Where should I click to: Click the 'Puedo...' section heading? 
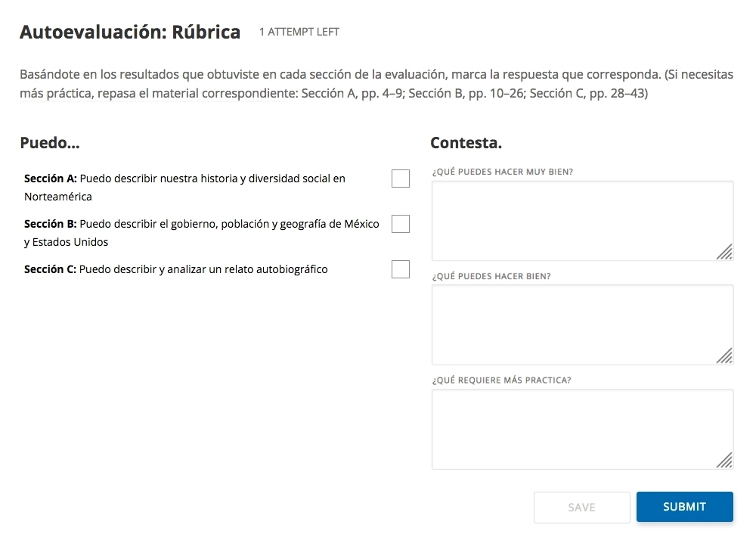(50, 143)
